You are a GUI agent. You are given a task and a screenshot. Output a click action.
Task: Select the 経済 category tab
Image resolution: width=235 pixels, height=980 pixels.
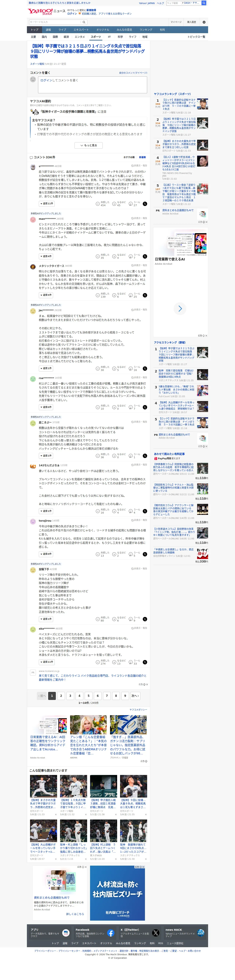click(x=66, y=37)
